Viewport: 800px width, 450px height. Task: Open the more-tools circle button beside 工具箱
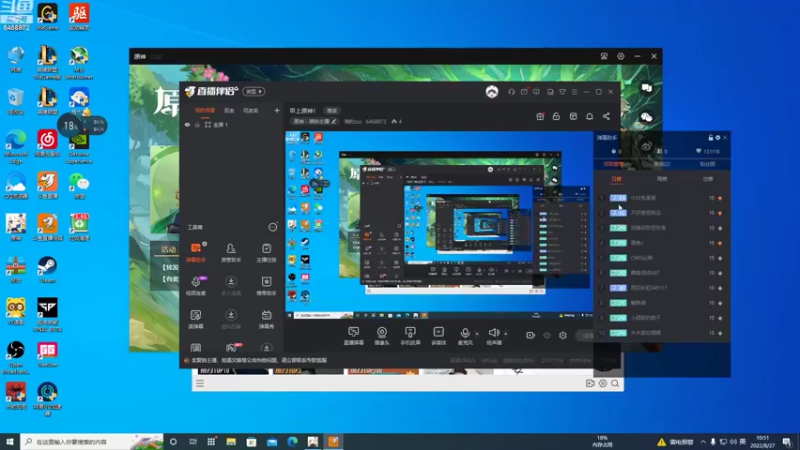(273, 227)
